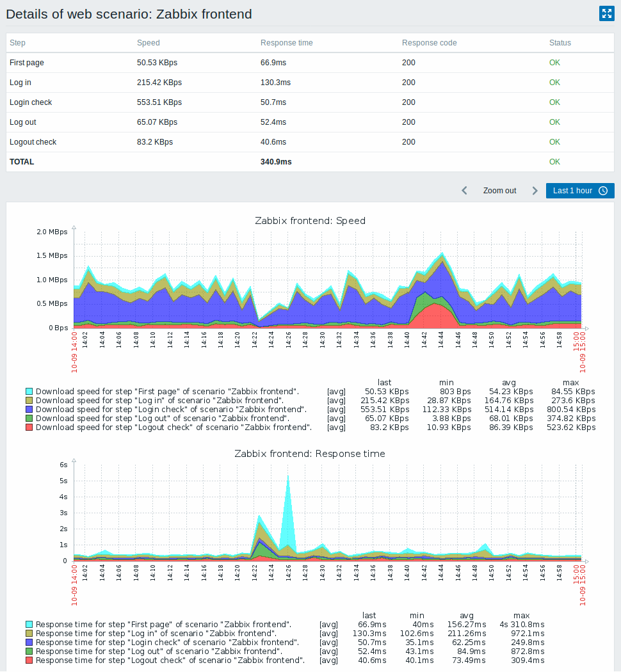
Task: Click the 4s 310.8ms max response value
Action: [522, 625]
